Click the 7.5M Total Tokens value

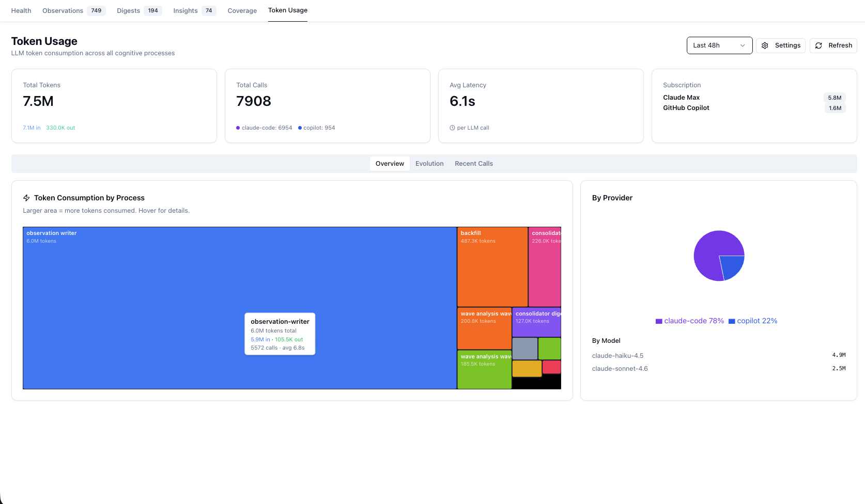click(38, 101)
